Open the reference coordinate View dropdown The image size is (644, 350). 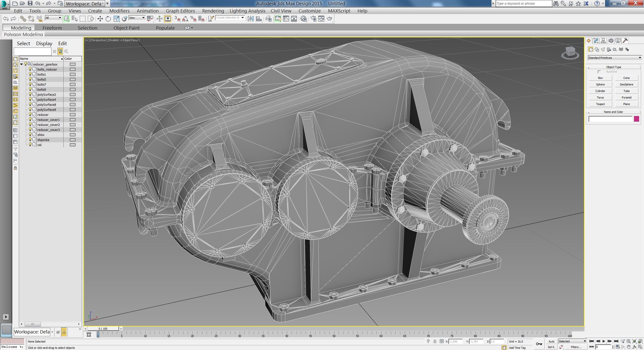137,18
